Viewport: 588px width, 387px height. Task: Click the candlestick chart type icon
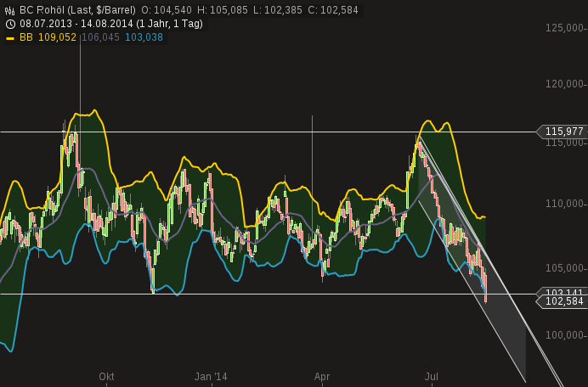click(x=9, y=10)
